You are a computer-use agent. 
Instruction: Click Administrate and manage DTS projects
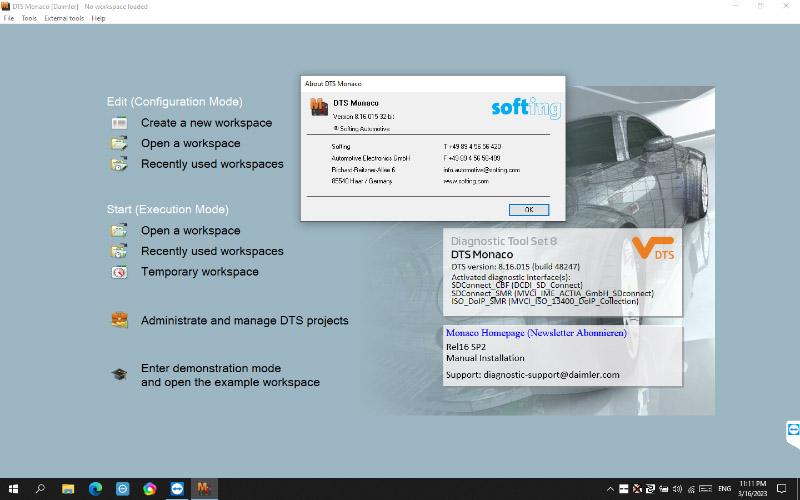click(x=245, y=320)
